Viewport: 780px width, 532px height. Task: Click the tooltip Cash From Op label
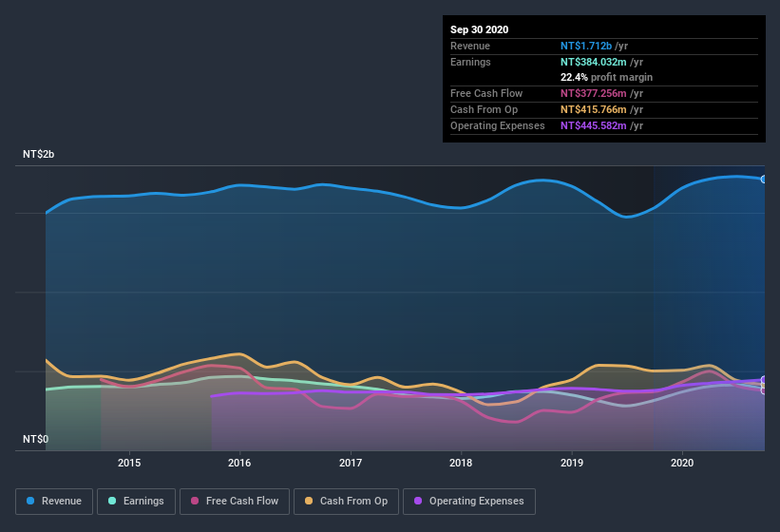(x=484, y=109)
